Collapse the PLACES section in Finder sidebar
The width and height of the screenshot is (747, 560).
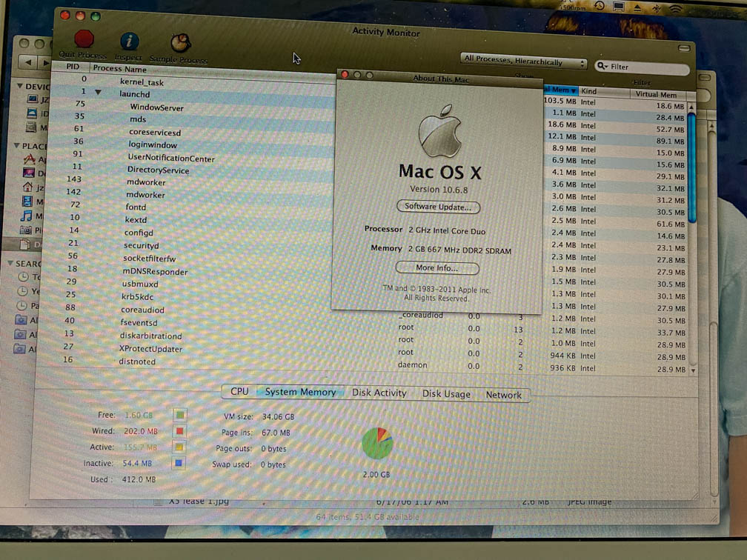tap(16, 145)
